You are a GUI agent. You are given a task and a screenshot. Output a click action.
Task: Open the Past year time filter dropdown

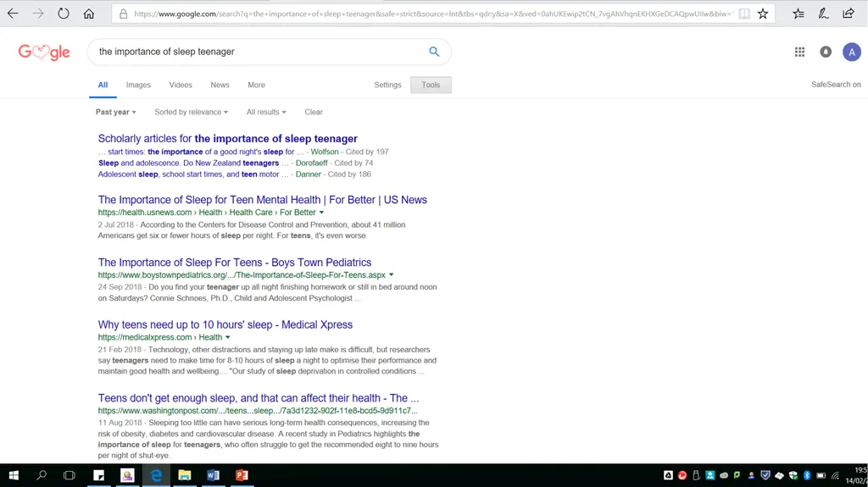tap(115, 112)
